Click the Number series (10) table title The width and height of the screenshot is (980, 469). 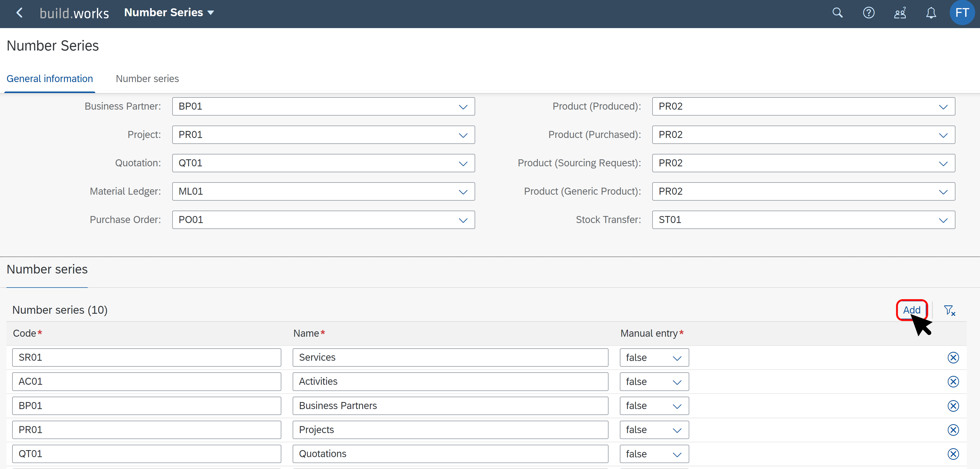pos(60,310)
